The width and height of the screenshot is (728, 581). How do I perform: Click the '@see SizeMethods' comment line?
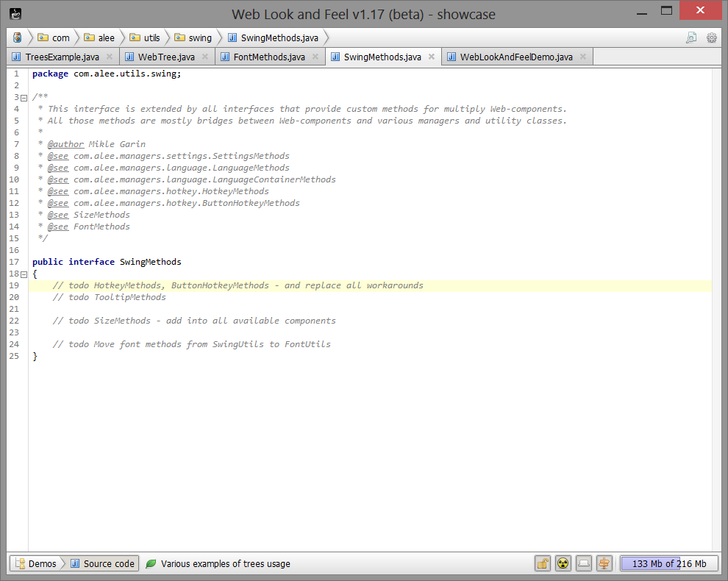click(x=88, y=215)
